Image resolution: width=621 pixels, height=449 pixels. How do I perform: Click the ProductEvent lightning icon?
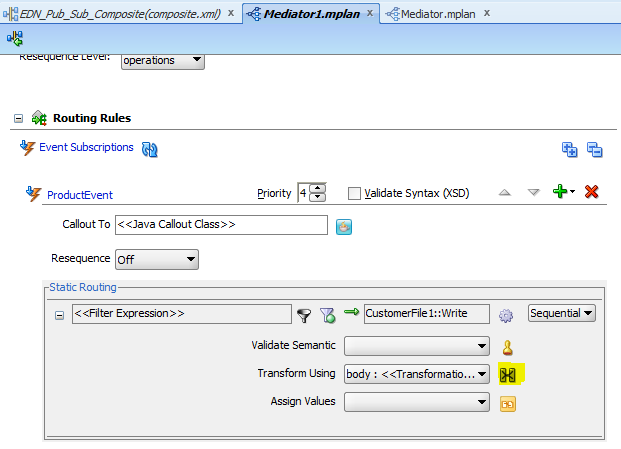pos(33,194)
